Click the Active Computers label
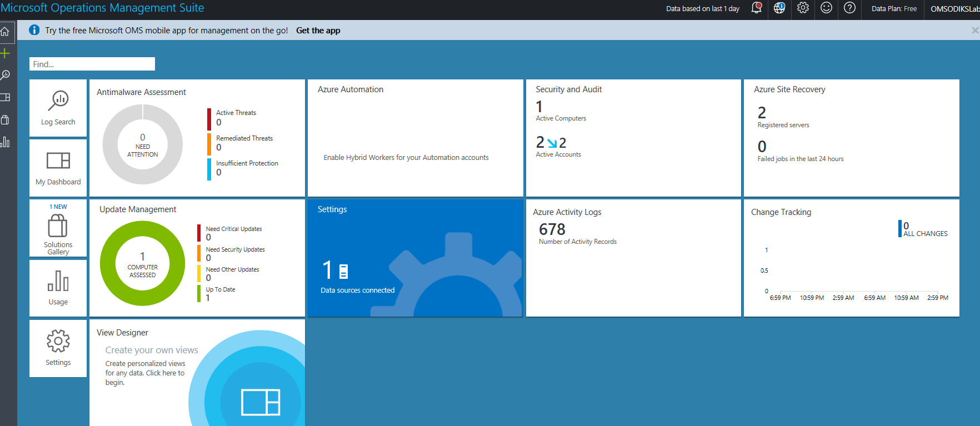 coord(561,118)
